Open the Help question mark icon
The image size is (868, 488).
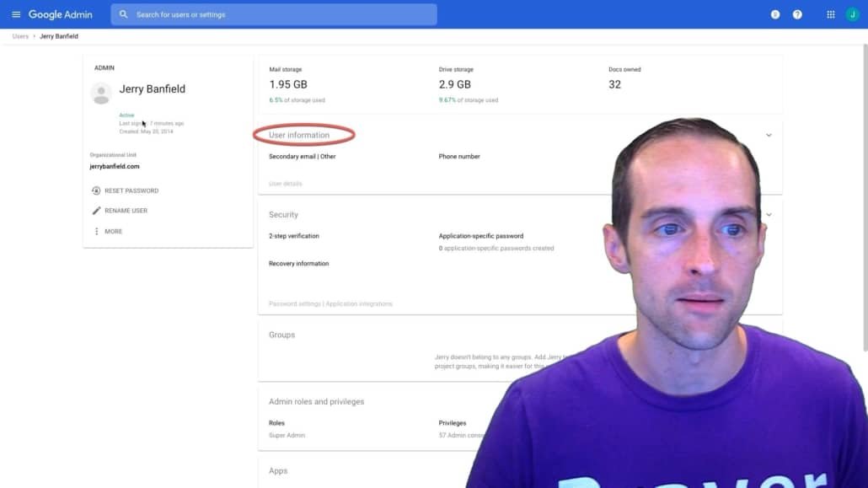pos(797,14)
